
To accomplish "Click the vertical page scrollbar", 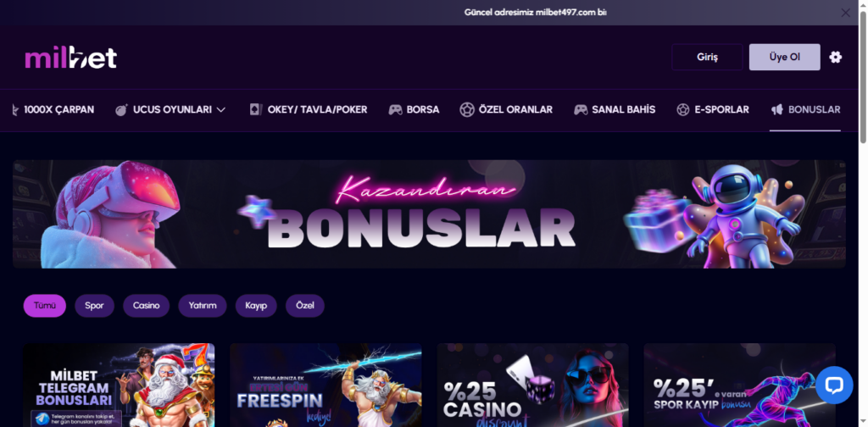I will (863, 77).
